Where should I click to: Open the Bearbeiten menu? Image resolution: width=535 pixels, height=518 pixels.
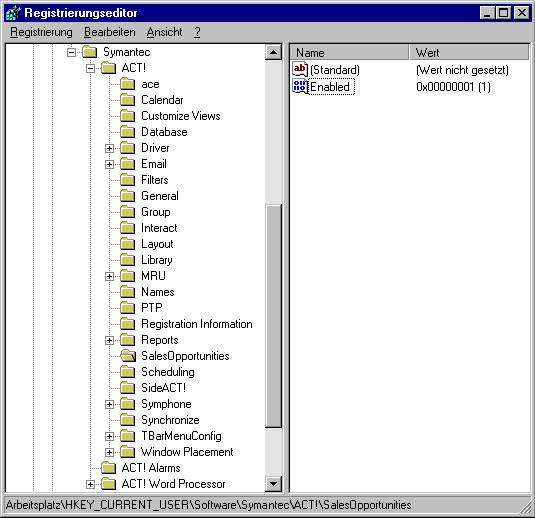click(x=110, y=32)
